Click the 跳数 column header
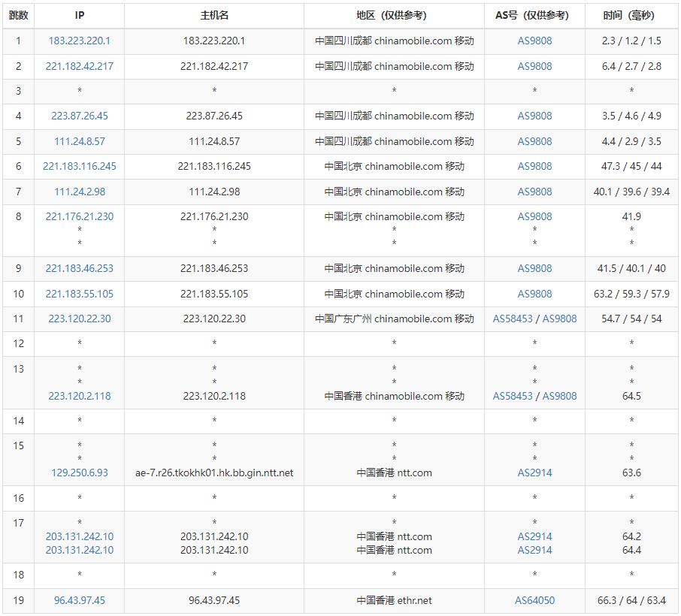681x616 pixels. pos(18,16)
